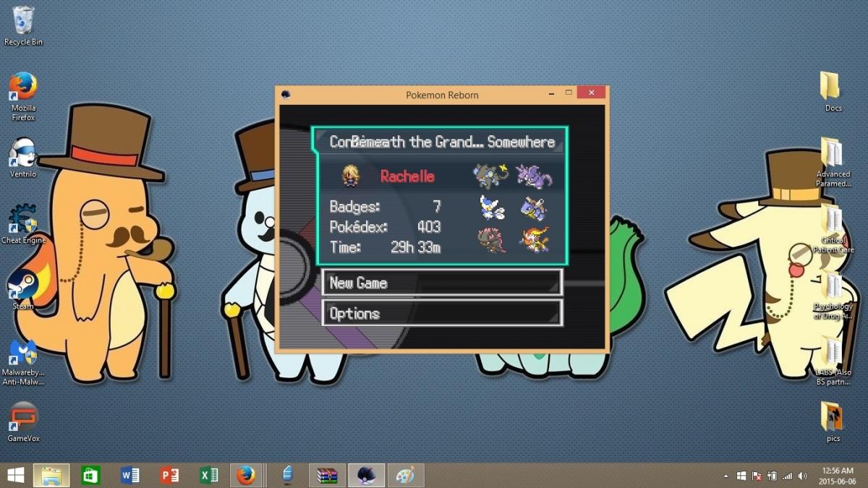Select the Rachelle saved game slot
The image size is (868, 488).
coord(440,196)
